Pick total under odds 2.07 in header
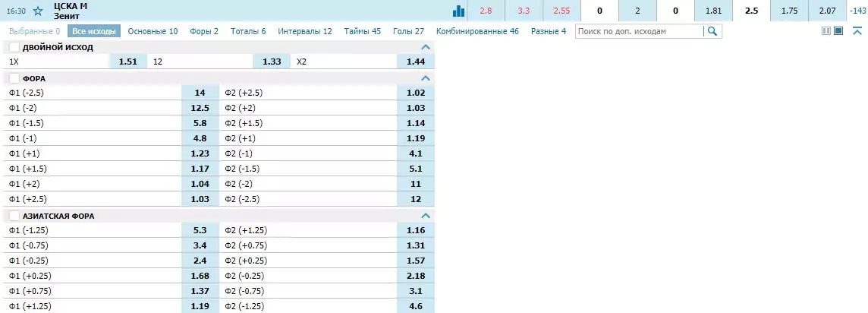 827,11
